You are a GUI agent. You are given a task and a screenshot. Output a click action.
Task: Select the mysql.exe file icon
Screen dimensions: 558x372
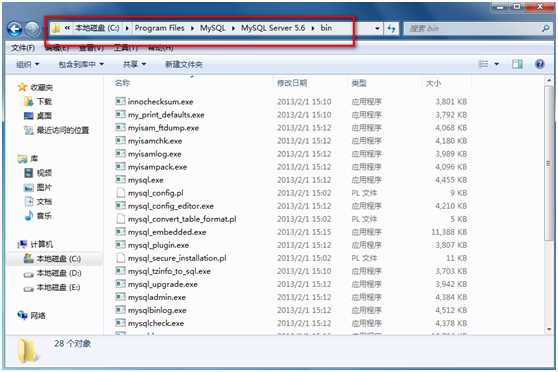pyautogui.click(x=121, y=179)
